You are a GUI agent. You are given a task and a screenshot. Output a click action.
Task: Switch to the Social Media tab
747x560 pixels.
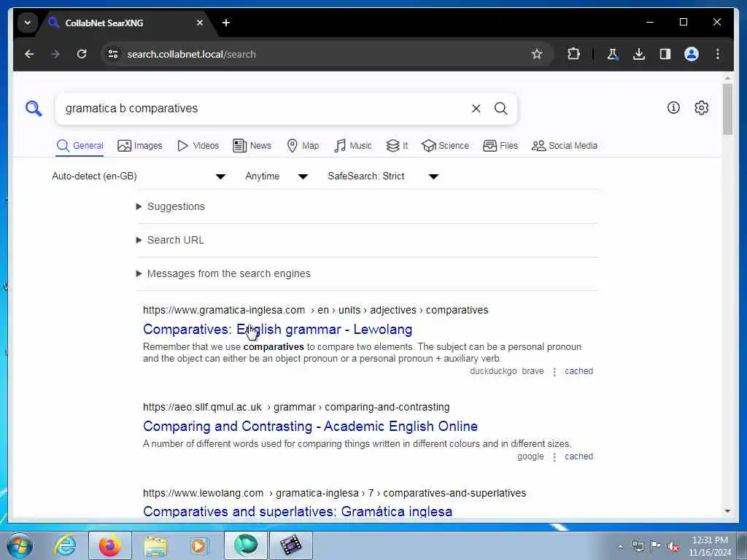click(565, 146)
